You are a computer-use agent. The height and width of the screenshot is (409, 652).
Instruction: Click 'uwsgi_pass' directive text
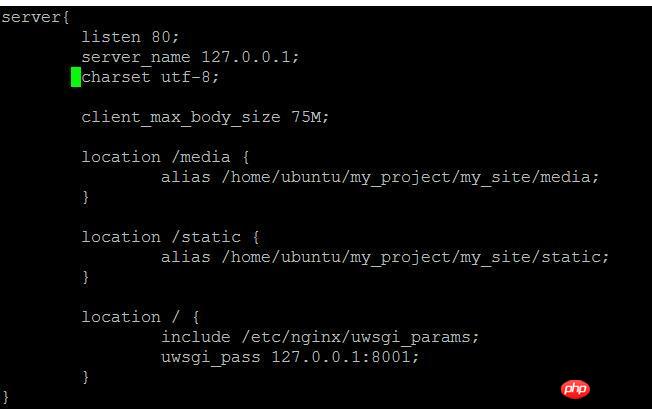[x=211, y=357]
